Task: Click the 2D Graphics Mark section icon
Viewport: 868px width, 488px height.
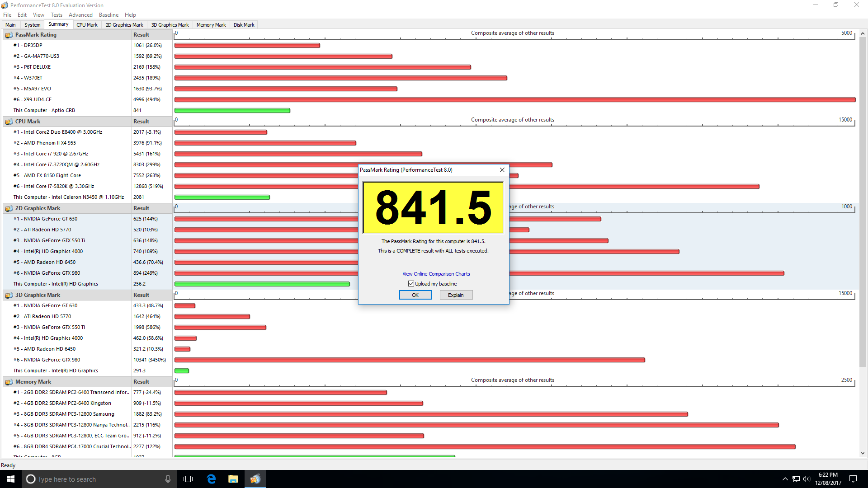Action: click(x=9, y=208)
